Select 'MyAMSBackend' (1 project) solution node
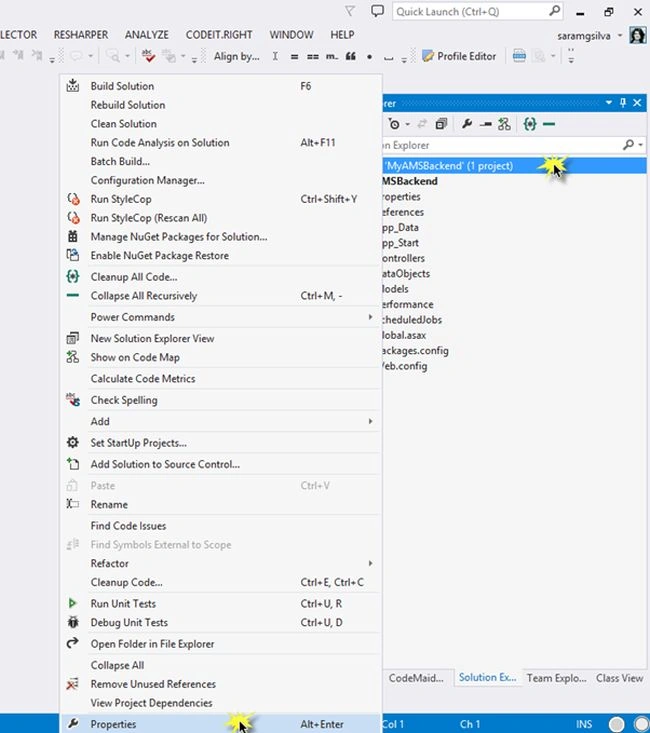This screenshot has width=650, height=733. 514,166
